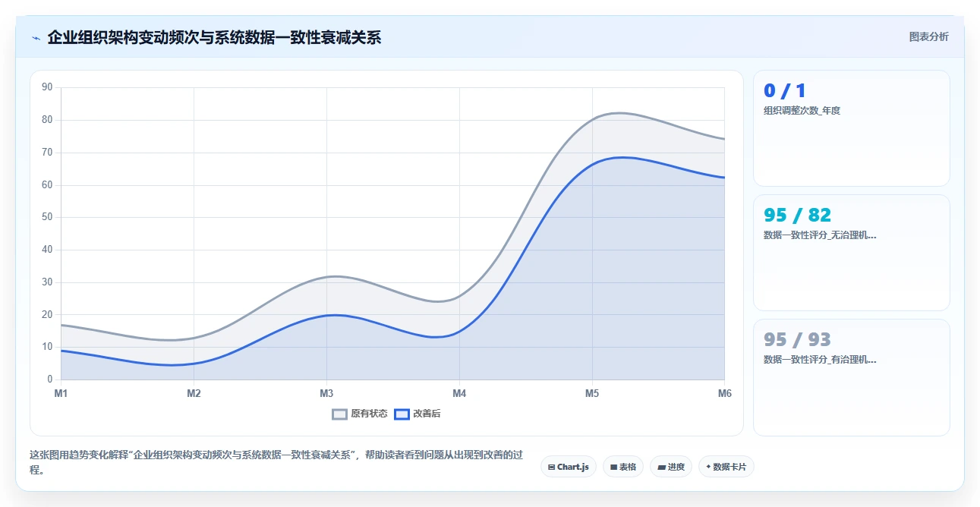
Task: Click the M6 x-axis label
Action: tap(724, 393)
